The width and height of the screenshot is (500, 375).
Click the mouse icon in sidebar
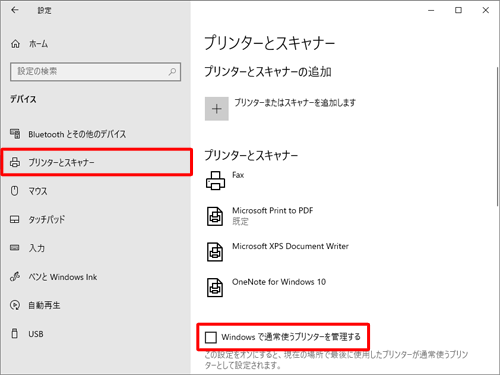(x=15, y=191)
